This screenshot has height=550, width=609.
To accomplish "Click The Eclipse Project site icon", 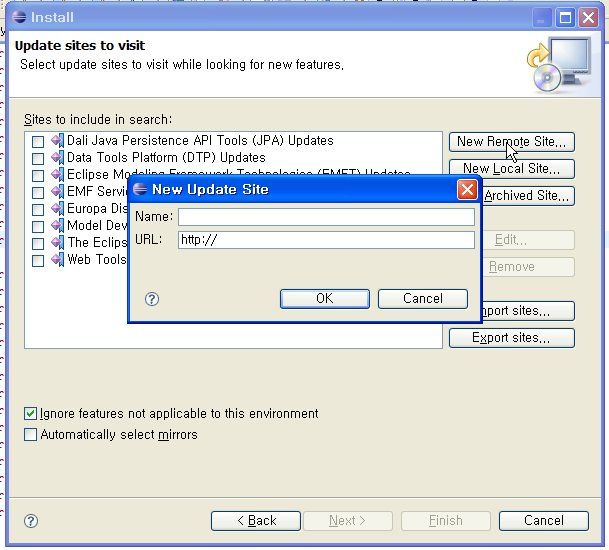I will point(57,243).
